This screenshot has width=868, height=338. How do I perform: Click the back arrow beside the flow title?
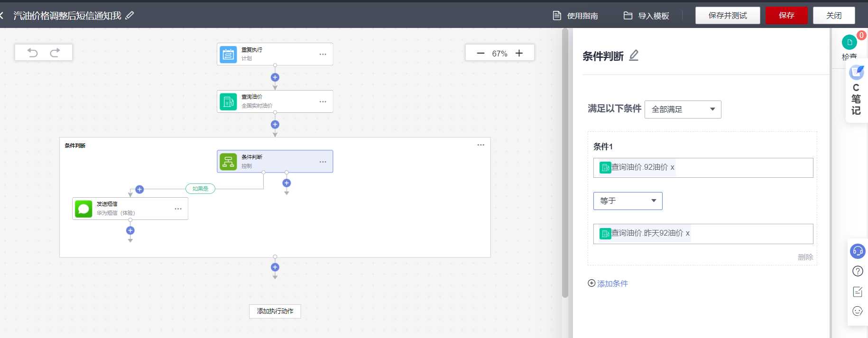click(x=2, y=16)
